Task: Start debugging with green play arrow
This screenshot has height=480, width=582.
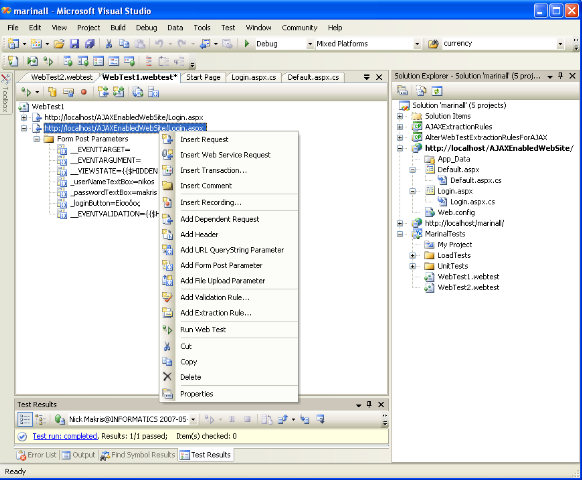Action: tap(246, 44)
